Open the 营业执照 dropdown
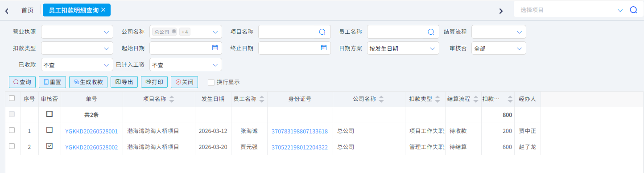 tap(77, 32)
